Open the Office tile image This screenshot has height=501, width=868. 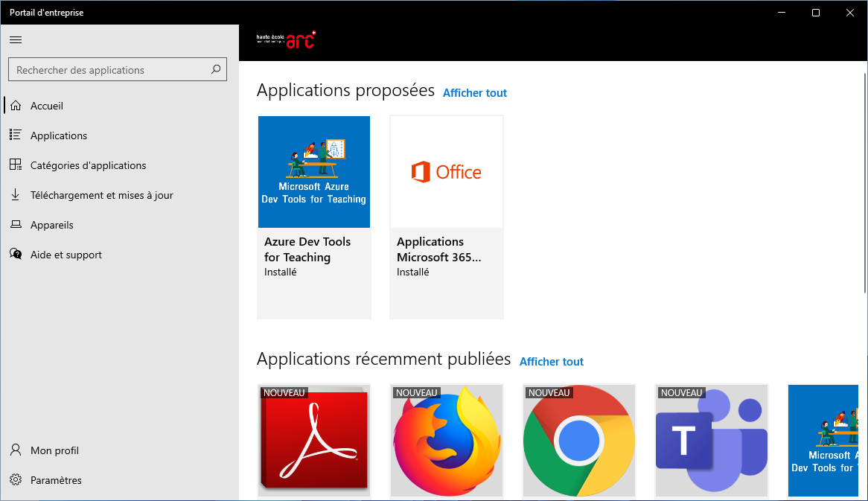pyautogui.click(x=447, y=172)
